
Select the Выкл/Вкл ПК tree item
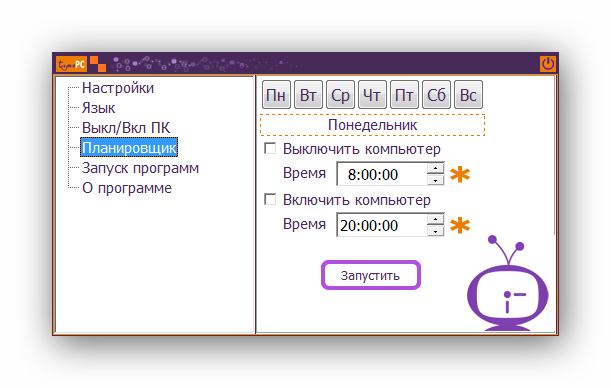[x=126, y=128]
